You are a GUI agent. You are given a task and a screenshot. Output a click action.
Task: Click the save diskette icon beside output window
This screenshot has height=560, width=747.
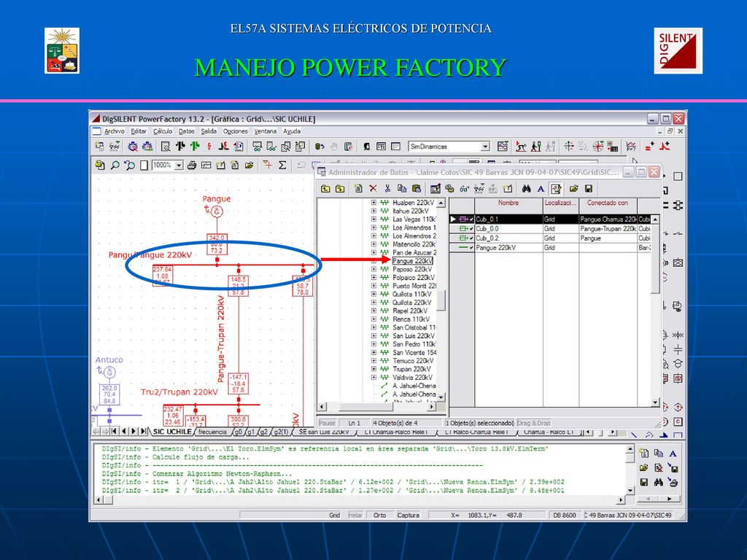643,483
